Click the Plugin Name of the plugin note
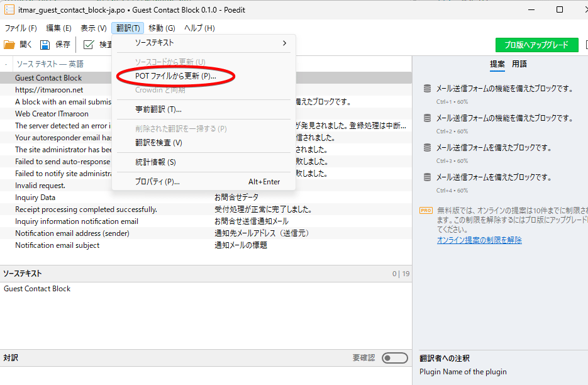Screen dimensions: 588x385 463,372
